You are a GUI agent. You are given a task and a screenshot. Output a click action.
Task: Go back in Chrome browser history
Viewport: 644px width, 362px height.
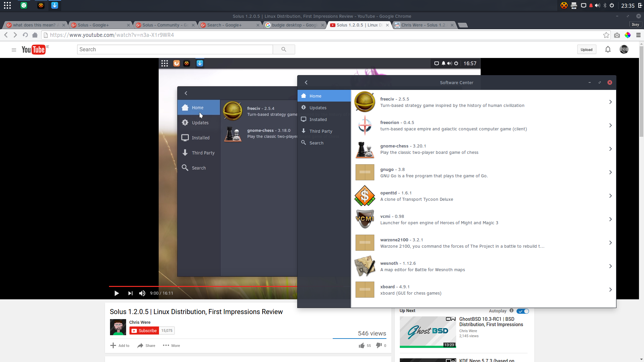pos(6,35)
